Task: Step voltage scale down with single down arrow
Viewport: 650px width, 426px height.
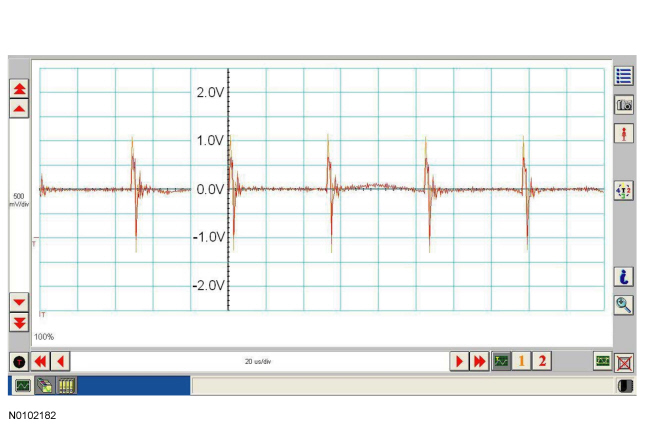Action: (x=19, y=301)
